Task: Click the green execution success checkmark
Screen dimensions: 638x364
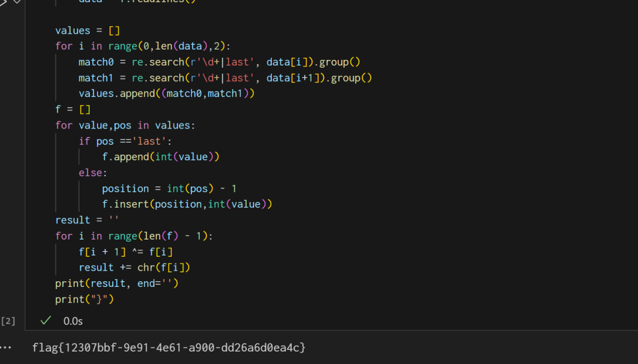Action: coord(44,321)
